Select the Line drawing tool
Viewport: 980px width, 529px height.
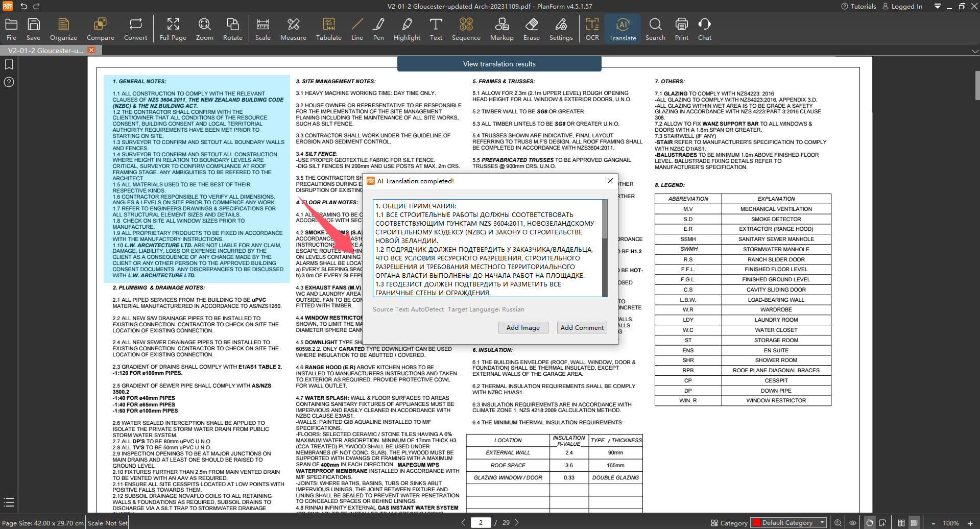(357, 29)
